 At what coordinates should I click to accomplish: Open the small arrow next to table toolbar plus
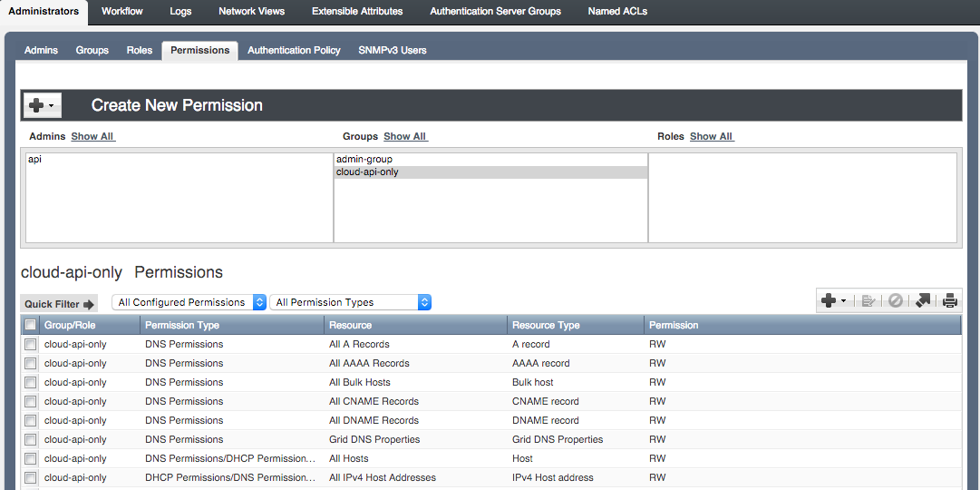click(x=843, y=301)
